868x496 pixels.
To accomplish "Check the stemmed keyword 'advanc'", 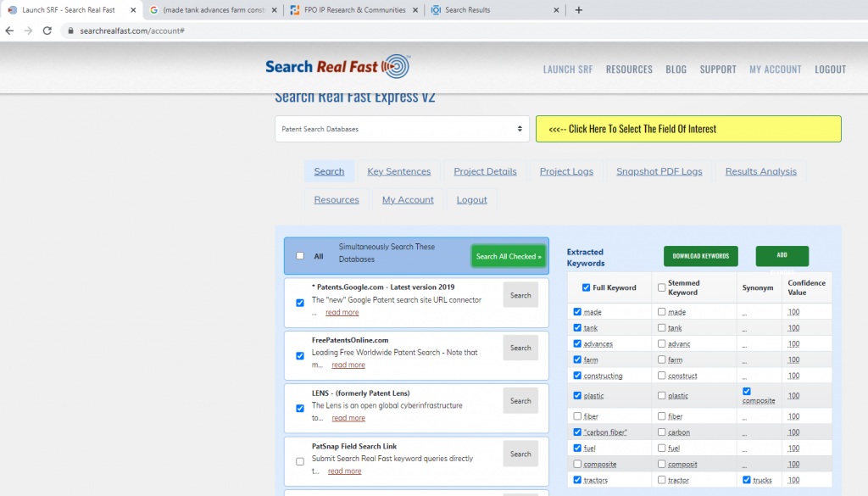I will 661,343.
